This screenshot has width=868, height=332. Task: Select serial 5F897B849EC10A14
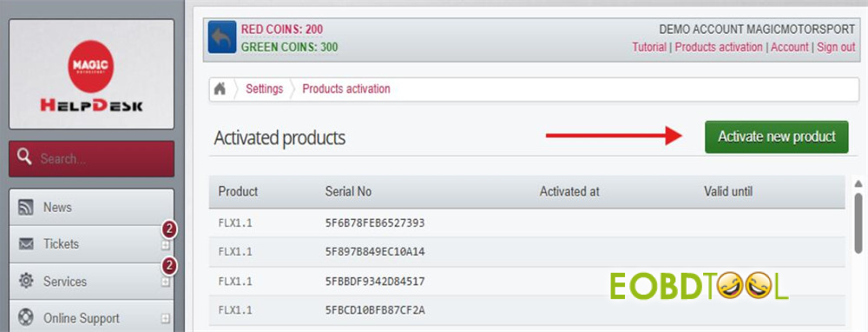click(375, 252)
